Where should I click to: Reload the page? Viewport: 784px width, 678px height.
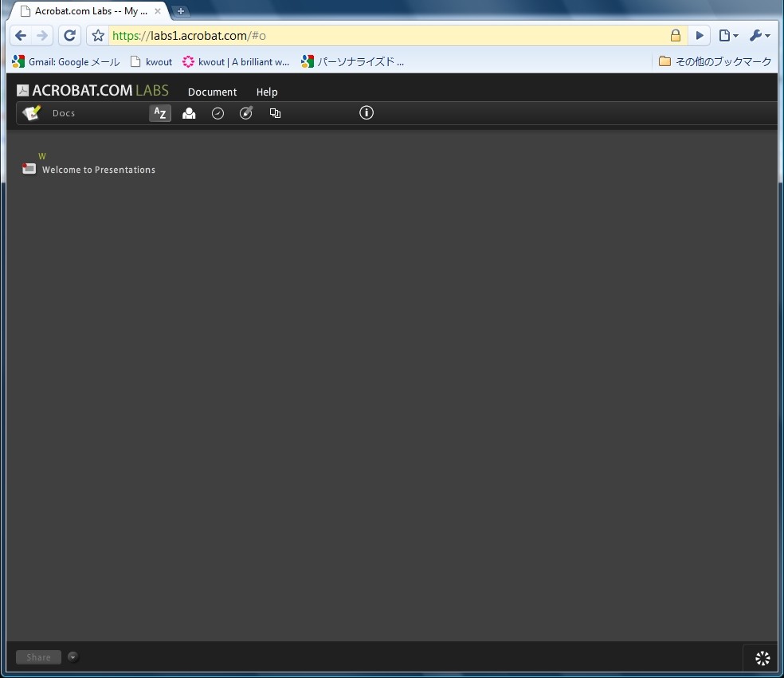pyautogui.click(x=70, y=36)
